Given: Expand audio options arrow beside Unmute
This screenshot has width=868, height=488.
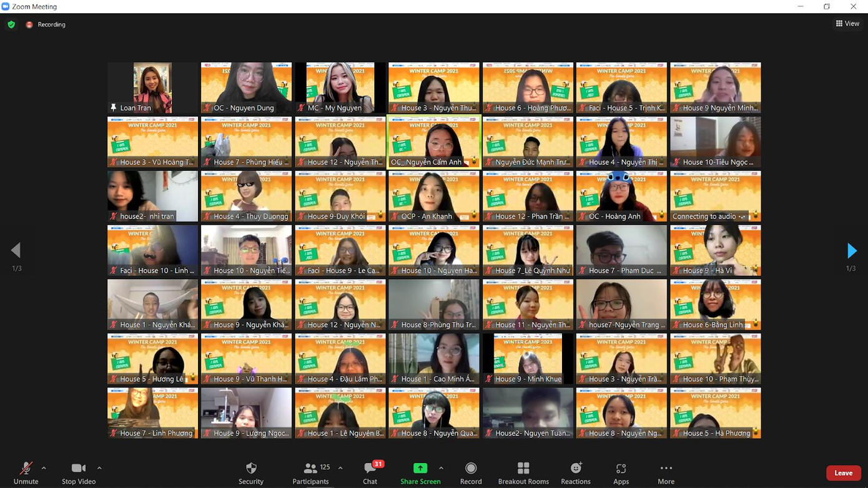Looking at the screenshot, I should click(44, 468).
